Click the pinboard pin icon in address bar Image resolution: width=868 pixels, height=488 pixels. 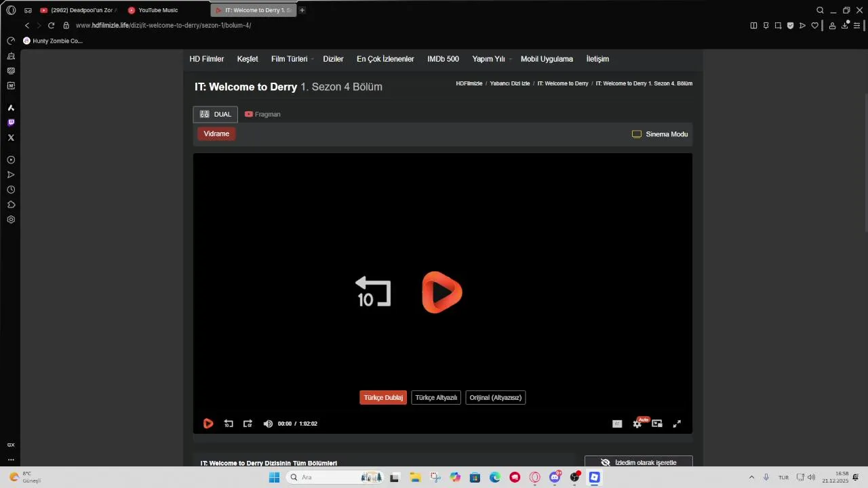766,26
